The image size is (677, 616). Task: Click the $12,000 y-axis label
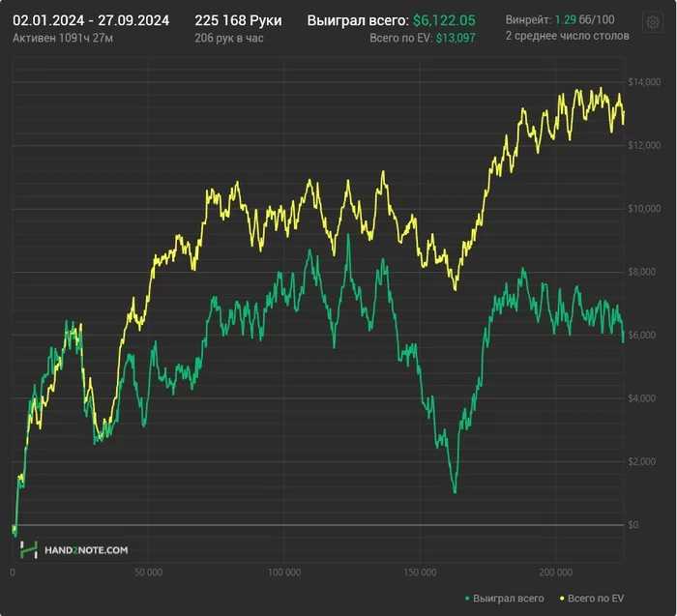tap(644, 145)
